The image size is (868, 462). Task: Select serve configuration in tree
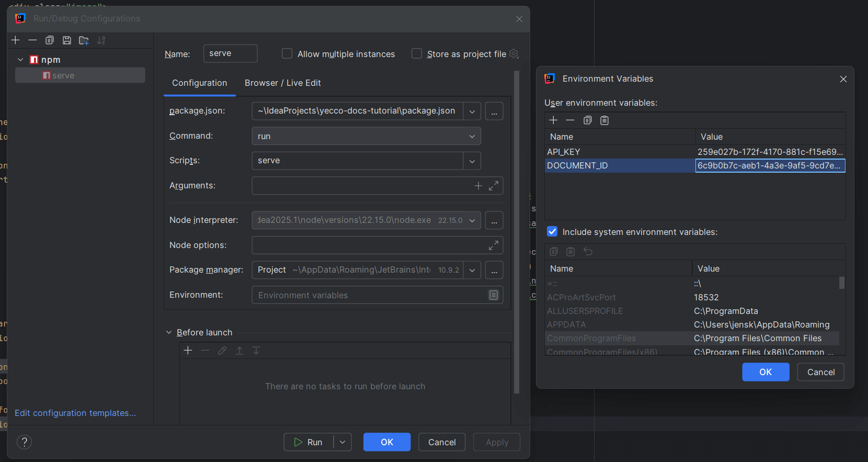pos(80,75)
